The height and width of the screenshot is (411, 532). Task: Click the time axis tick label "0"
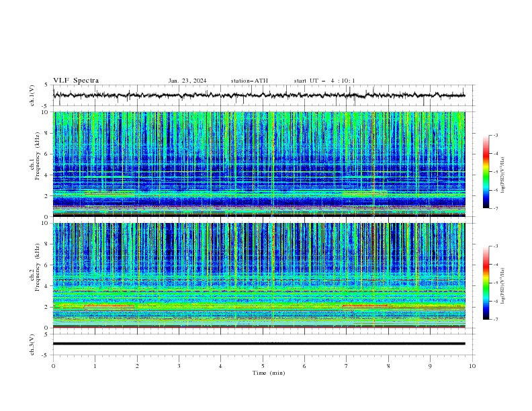tap(53, 366)
